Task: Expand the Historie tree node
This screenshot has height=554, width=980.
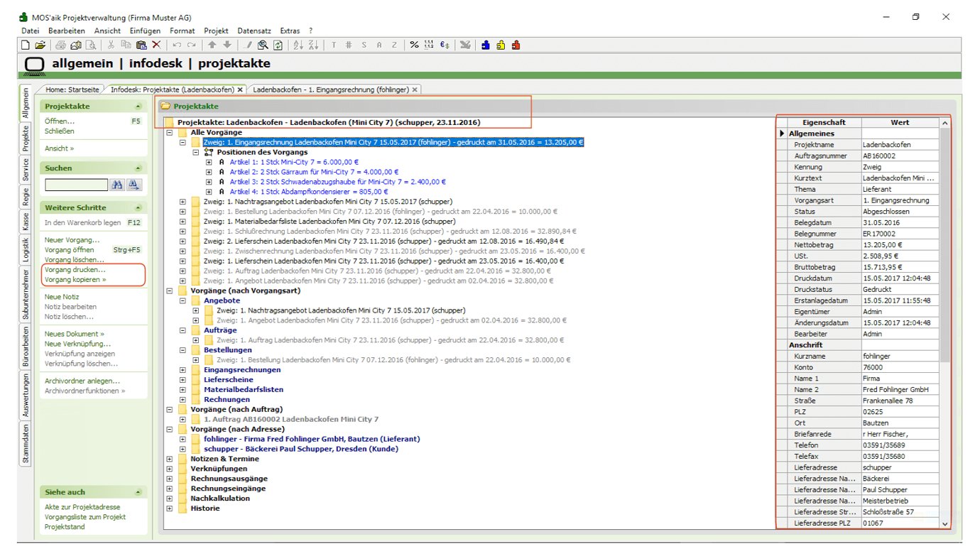Action: point(170,509)
